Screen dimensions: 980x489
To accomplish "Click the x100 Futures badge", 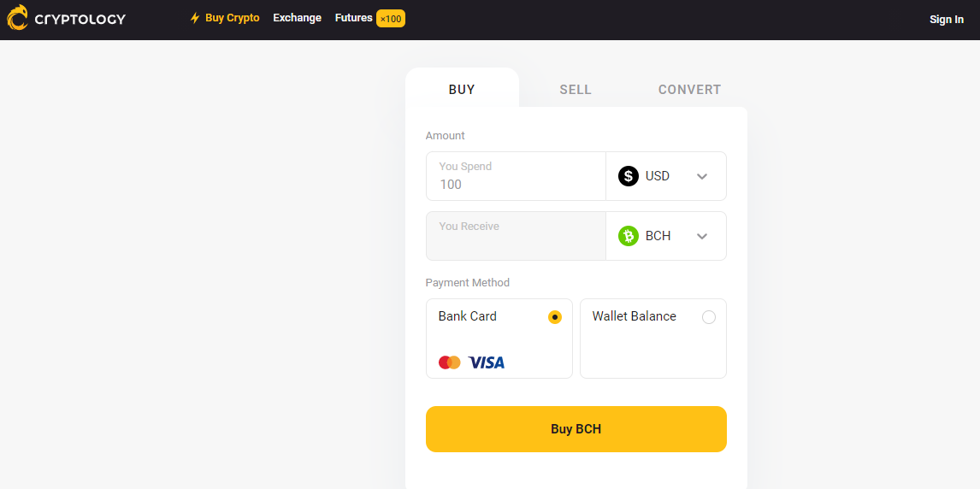I will [391, 18].
